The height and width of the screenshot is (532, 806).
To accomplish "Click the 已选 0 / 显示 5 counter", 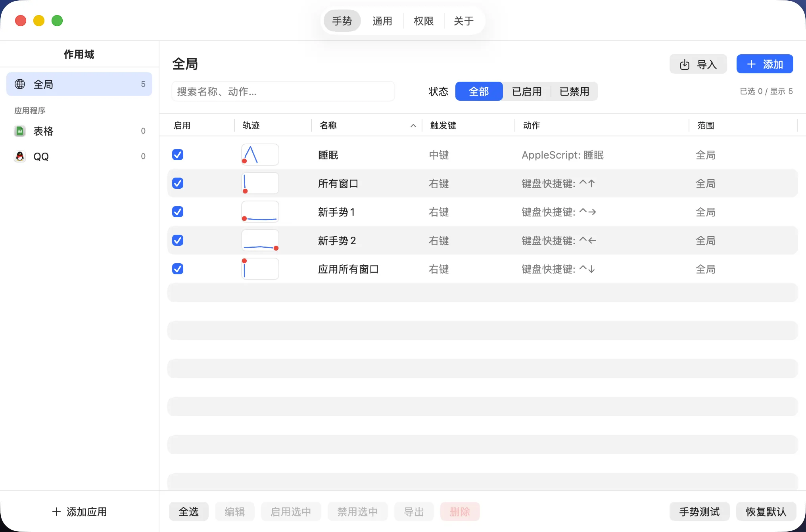I will pos(766,91).
